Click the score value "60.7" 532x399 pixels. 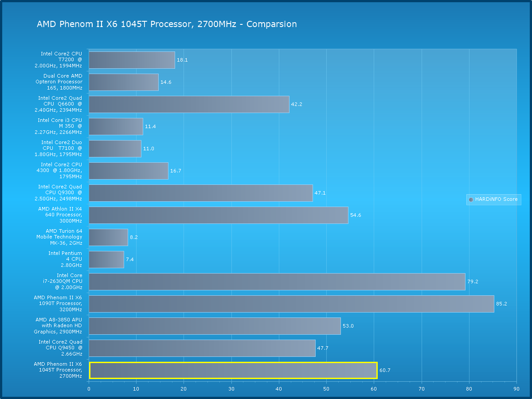tap(385, 370)
